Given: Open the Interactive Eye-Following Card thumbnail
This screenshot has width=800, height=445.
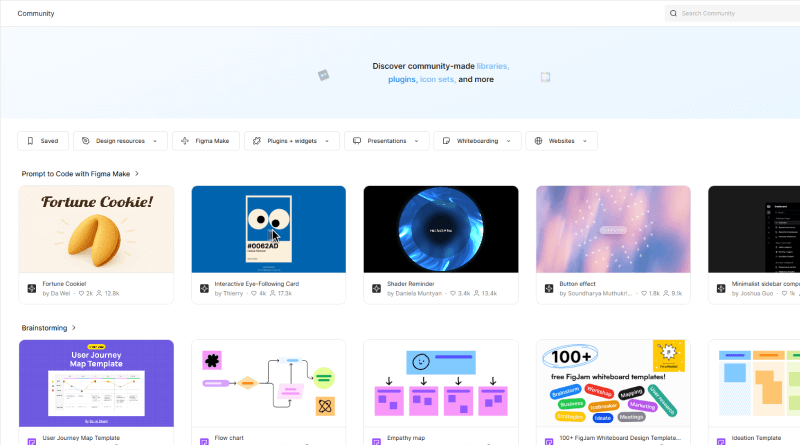Looking at the screenshot, I should [x=268, y=229].
